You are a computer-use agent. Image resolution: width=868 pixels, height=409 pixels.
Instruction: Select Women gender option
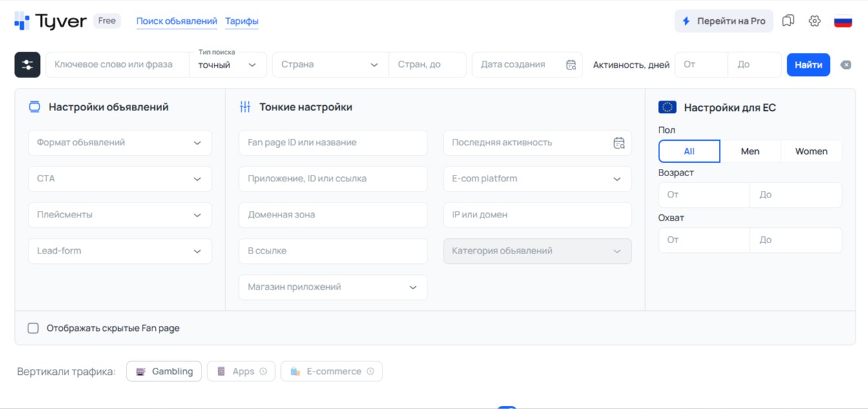[811, 151]
